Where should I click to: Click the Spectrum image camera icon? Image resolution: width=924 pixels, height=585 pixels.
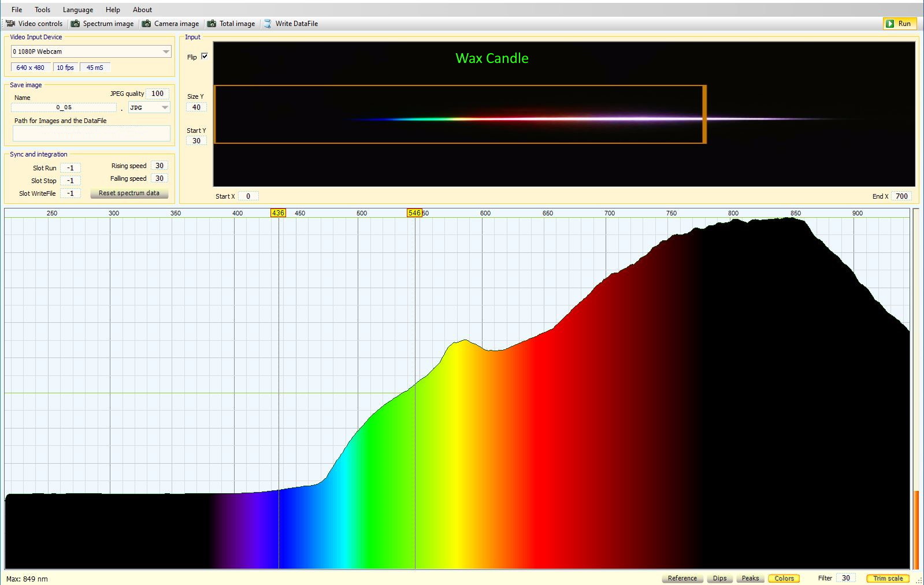(75, 24)
